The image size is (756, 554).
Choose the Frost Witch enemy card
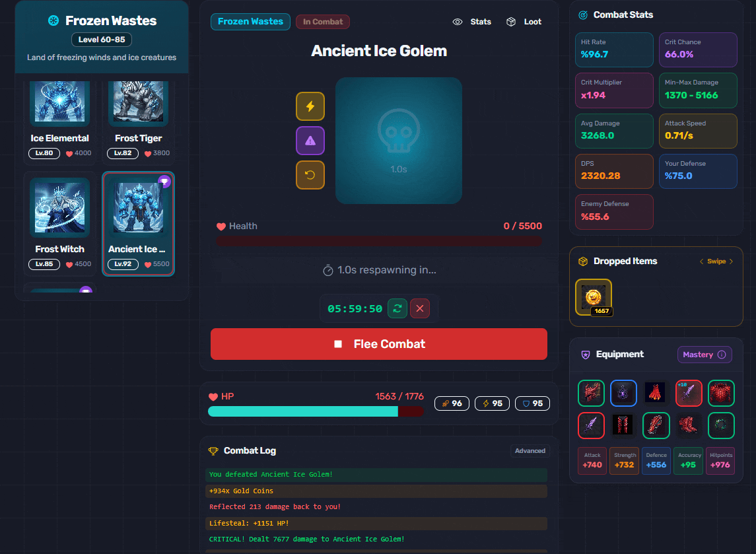click(60, 224)
